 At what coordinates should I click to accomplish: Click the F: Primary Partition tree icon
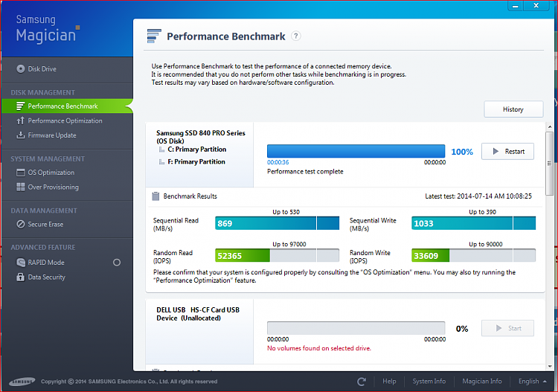(x=162, y=162)
